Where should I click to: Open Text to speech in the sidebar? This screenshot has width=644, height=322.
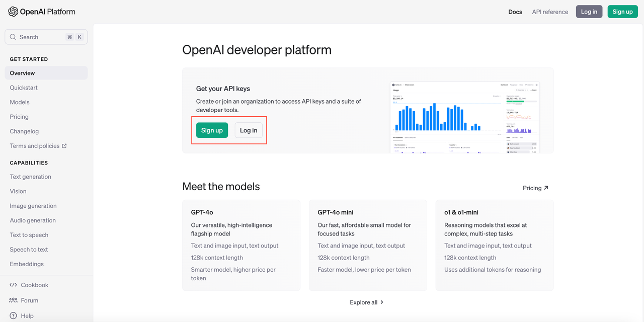click(29, 235)
